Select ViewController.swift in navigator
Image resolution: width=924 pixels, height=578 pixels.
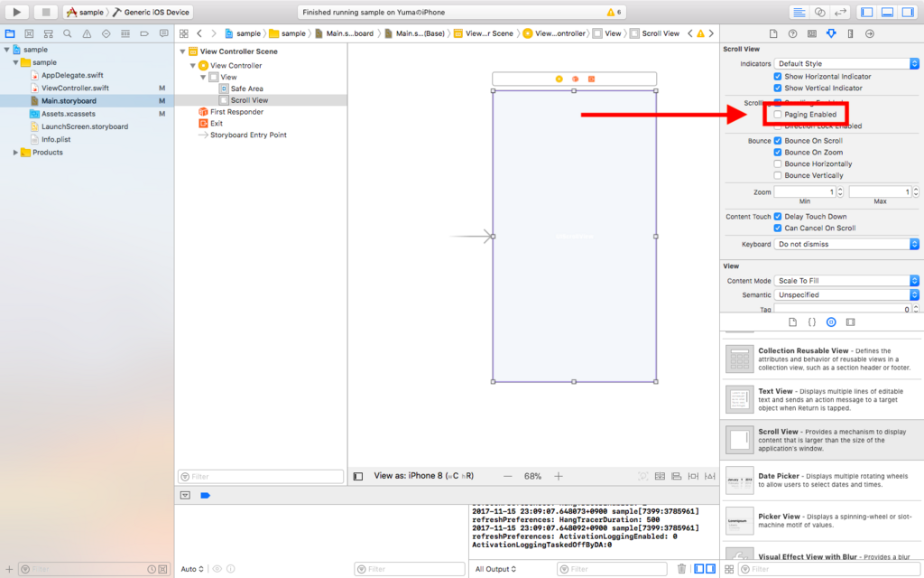pyautogui.click(x=75, y=88)
